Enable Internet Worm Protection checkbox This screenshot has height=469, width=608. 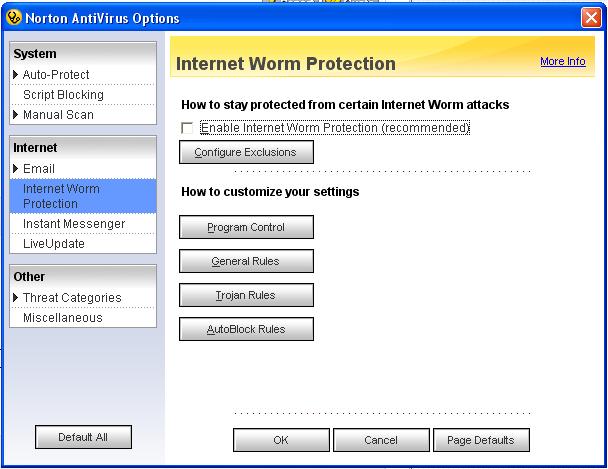click(x=187, y=128)
